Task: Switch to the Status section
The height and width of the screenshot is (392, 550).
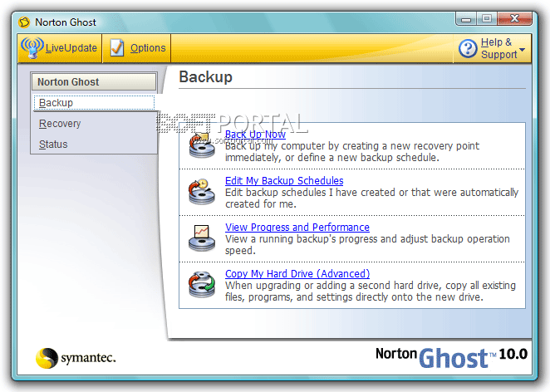Action: point(53,145)
